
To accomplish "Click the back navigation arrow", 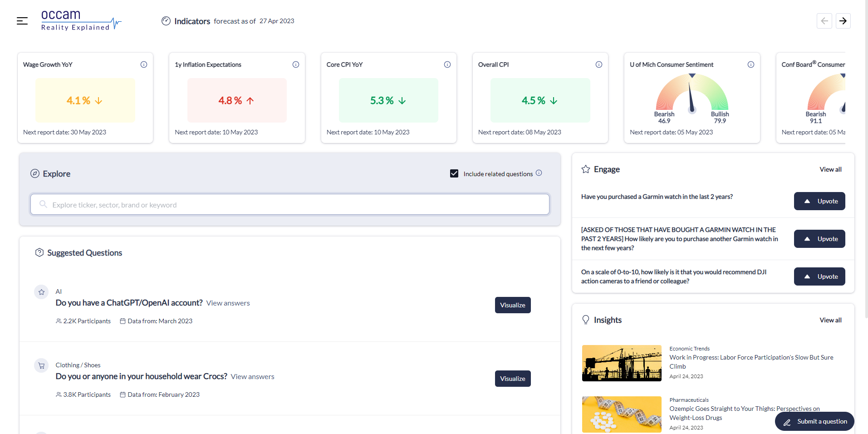I will point(824,21).
